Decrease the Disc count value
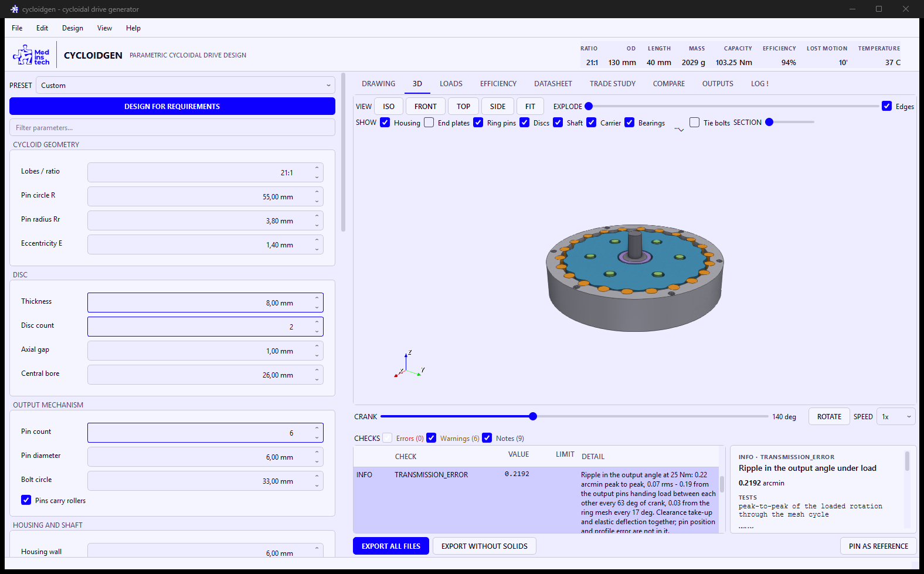 317,331
